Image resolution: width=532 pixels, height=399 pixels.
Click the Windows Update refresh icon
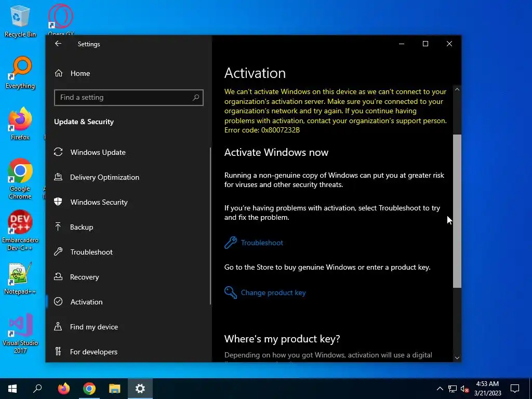[x=58, y=152]
